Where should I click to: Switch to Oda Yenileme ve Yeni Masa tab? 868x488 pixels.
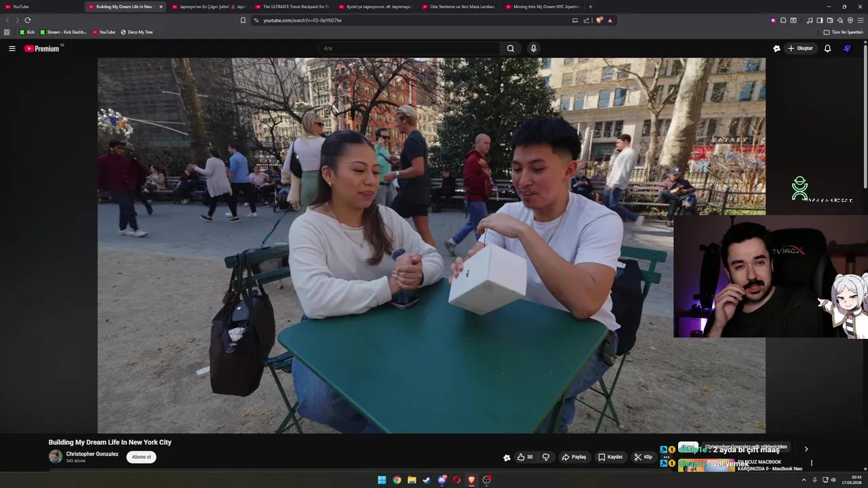(x=459, y=7)
